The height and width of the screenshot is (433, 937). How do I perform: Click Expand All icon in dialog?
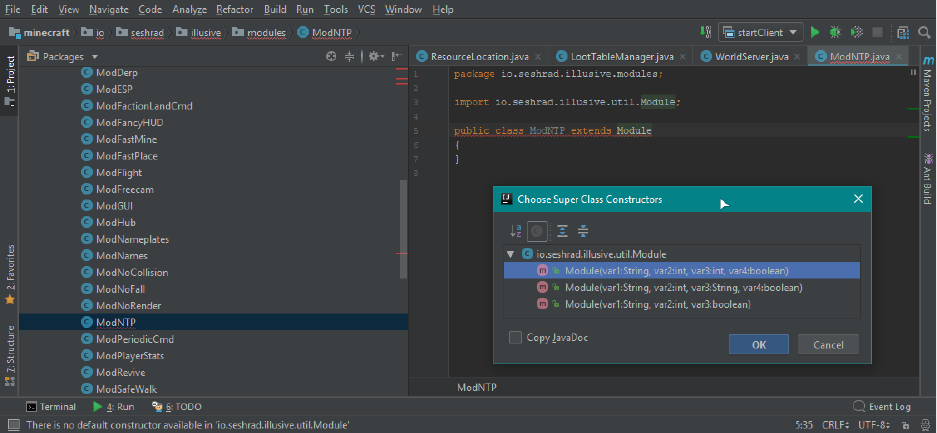pos(562,230)
